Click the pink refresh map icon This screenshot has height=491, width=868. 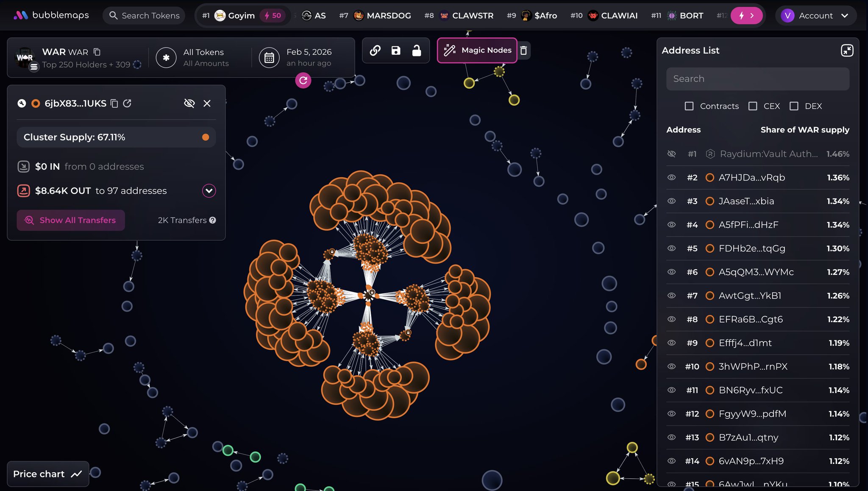303,80
